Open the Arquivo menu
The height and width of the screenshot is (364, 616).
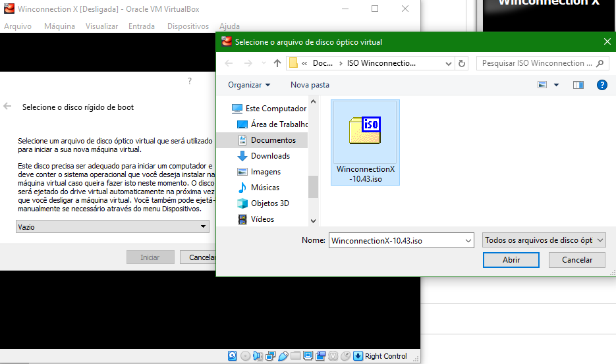18,26
